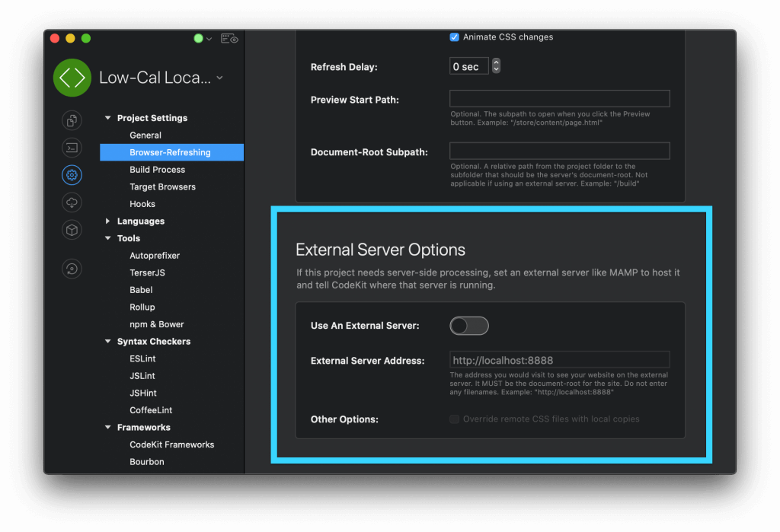The image size is (780, 532).
Task: Click the Syntax Checkers heading label
Action: 154,342
